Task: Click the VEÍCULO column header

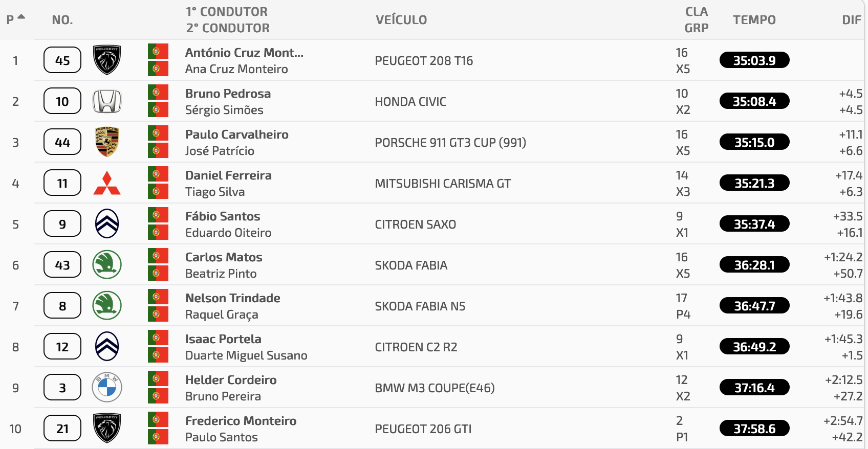Action: pyautogui.click(x=401, y=20)
